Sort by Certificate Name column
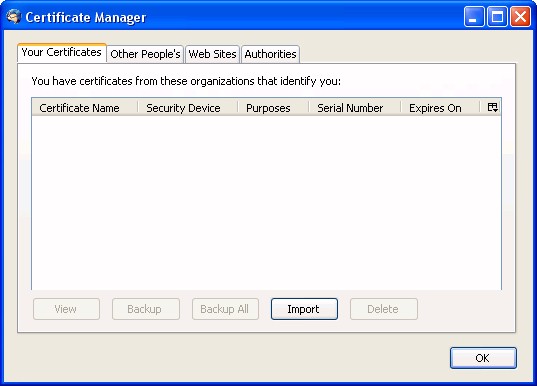This screenshot has height=386, width=537. click(85, 108)
